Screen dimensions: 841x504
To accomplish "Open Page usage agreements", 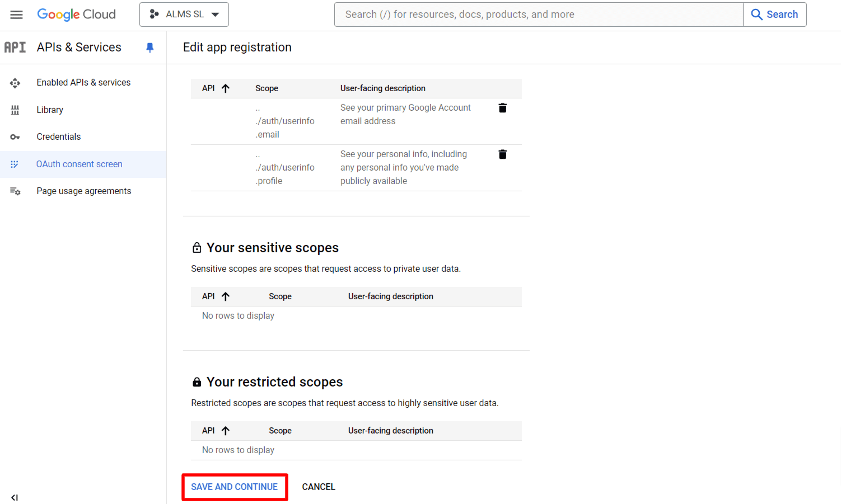I will tap(83, 191).
